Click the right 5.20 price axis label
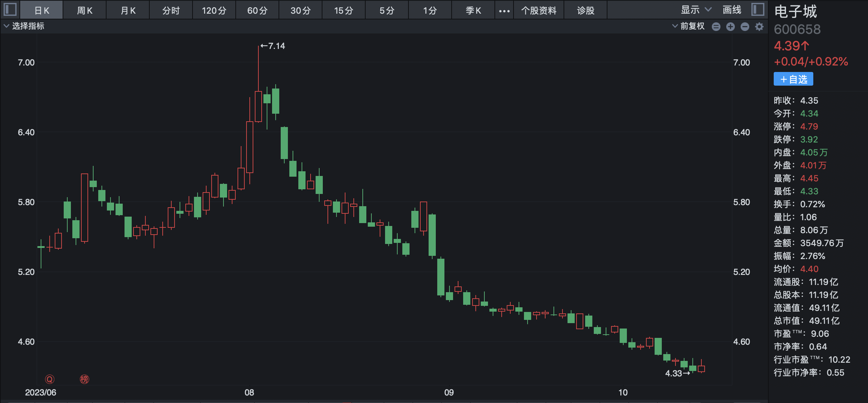Viewport: 868px width, 403px height. click(x=742, y=272)
